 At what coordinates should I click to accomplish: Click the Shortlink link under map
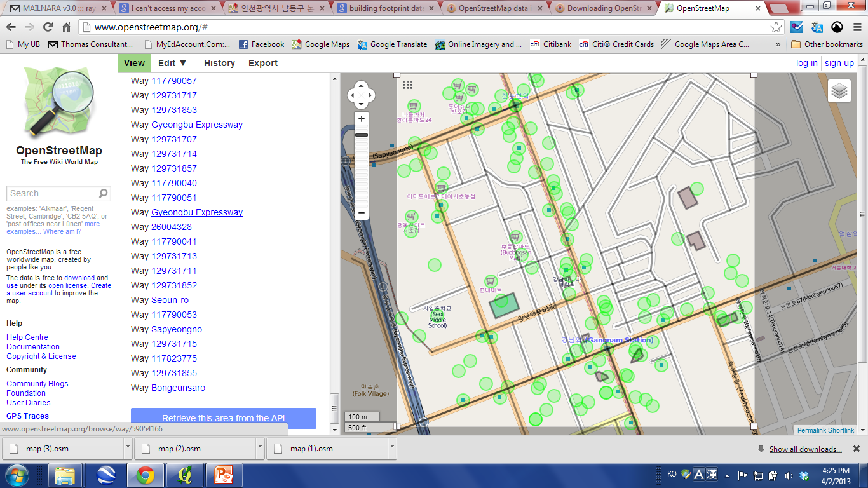[x=841, y=430]
